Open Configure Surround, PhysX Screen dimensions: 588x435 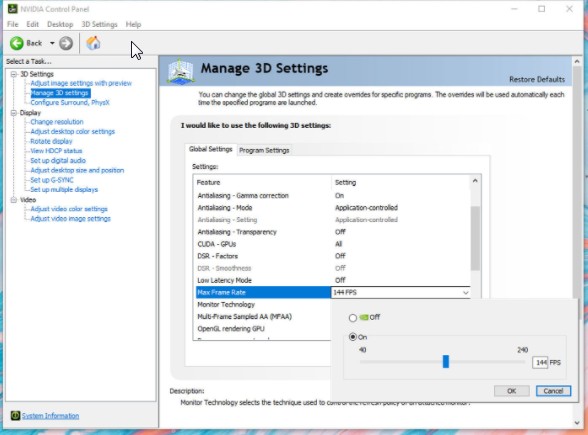coord(70,103)
